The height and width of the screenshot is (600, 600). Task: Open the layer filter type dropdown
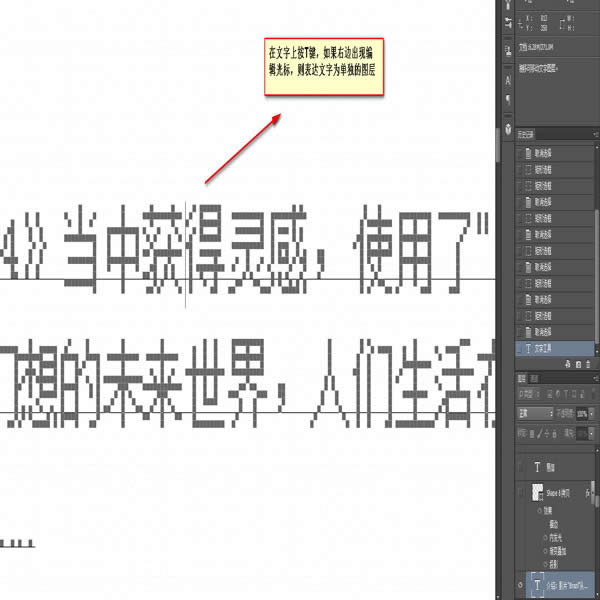click(x=529, y=394)
